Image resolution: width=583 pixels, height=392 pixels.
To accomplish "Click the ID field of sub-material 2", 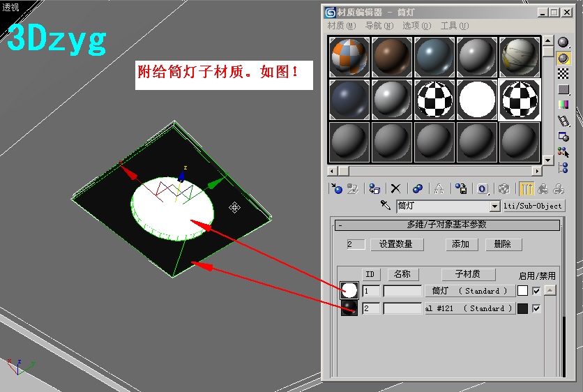I will click(371, 308).
